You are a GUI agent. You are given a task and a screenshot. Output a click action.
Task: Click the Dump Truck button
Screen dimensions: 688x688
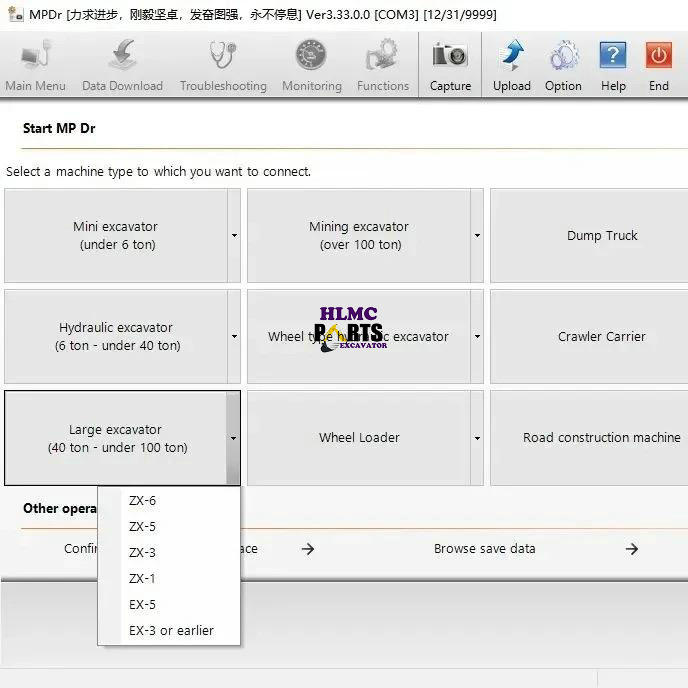pyautogui.click(x=601, y=236)
